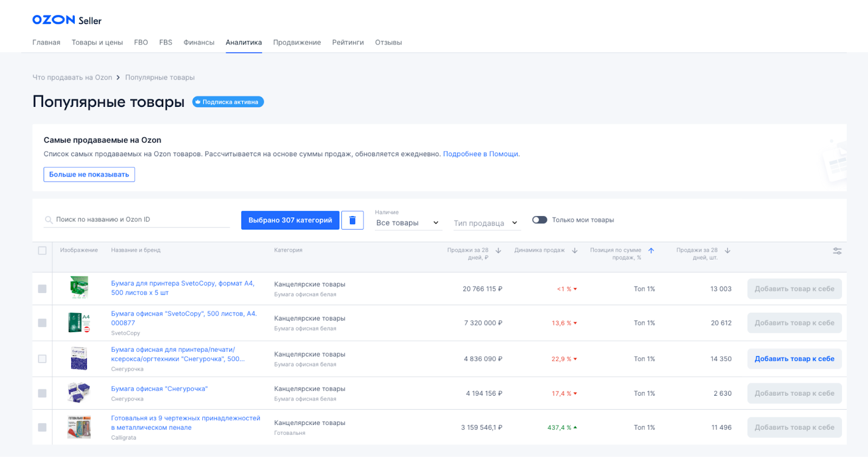
Task: Select the Аналитика tab
Action: point(244,42)
